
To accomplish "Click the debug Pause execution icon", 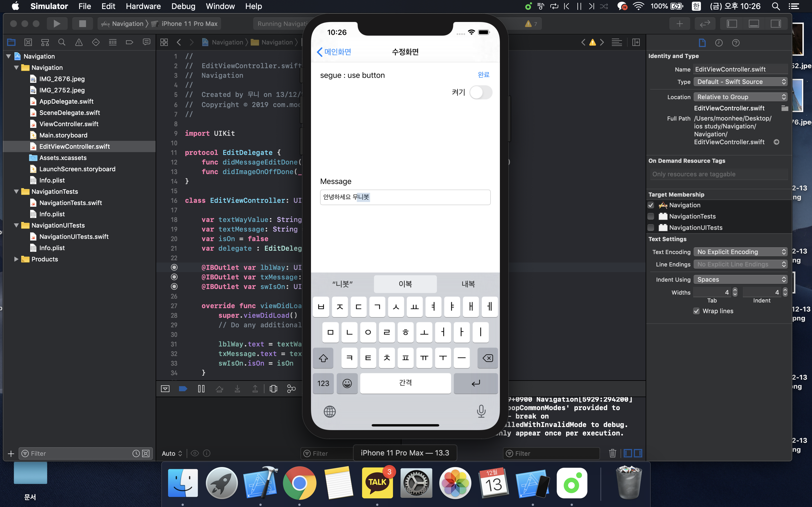I will point(201,389).
